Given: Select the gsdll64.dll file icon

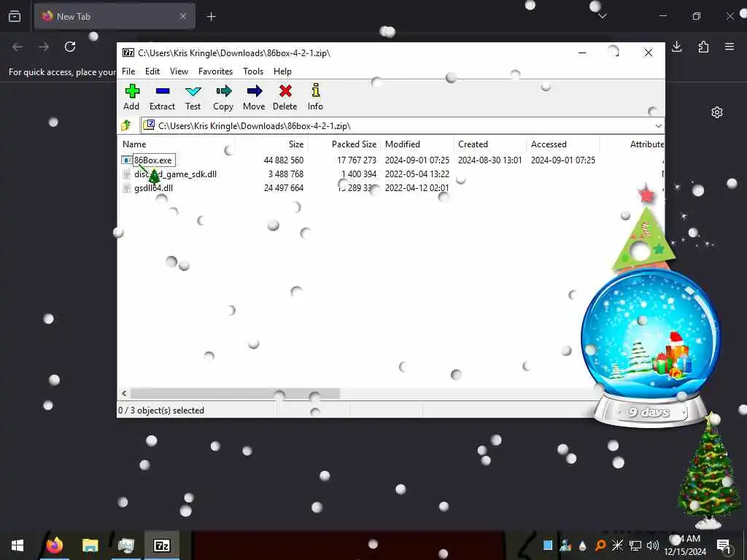Looking at the screenshot, I should pyautogui.click(x=125, y=188).
